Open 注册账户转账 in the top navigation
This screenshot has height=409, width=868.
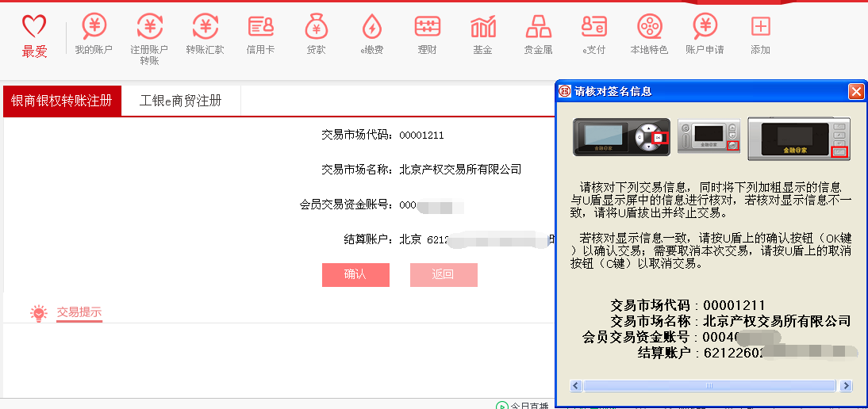point(149,40)
